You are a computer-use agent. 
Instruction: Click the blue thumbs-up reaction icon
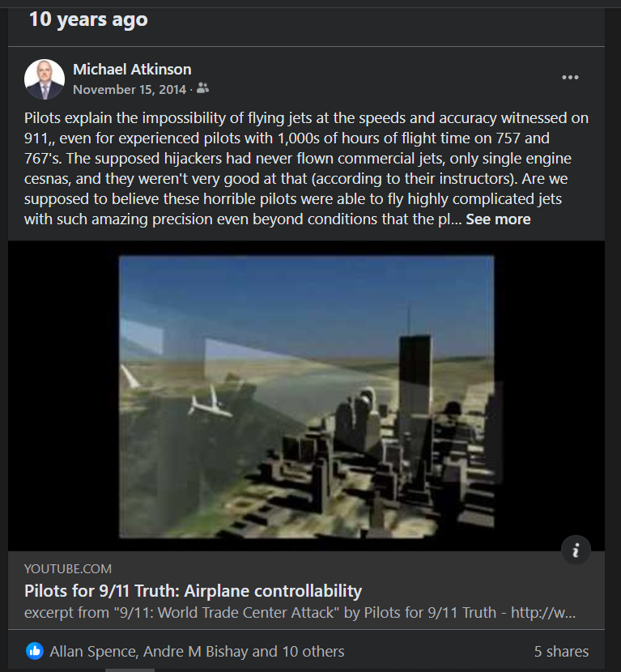pyautogui.click(x=35, y=651)
